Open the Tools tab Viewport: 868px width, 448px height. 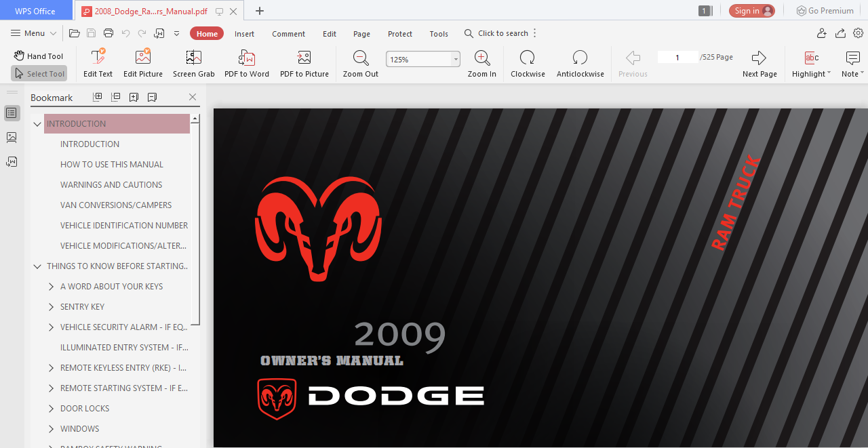tap(439, 34)
